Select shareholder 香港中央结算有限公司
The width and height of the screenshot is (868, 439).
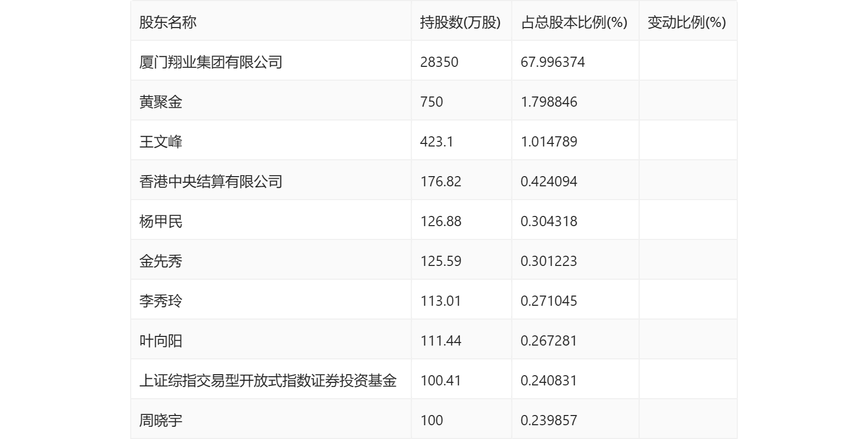tap(211, 182)
